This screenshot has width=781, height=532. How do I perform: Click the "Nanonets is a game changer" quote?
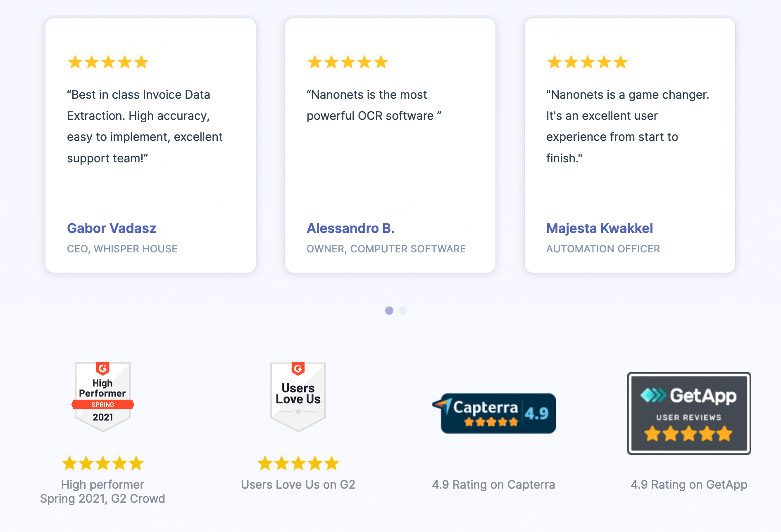coord(627,126)
